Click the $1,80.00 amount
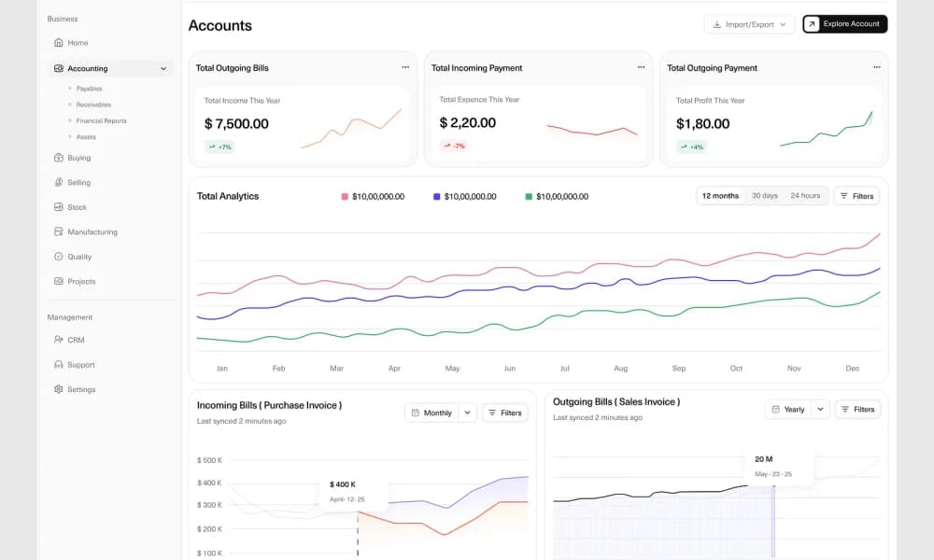This screenshot has height=560, width=934. click(x=703, y=124)
